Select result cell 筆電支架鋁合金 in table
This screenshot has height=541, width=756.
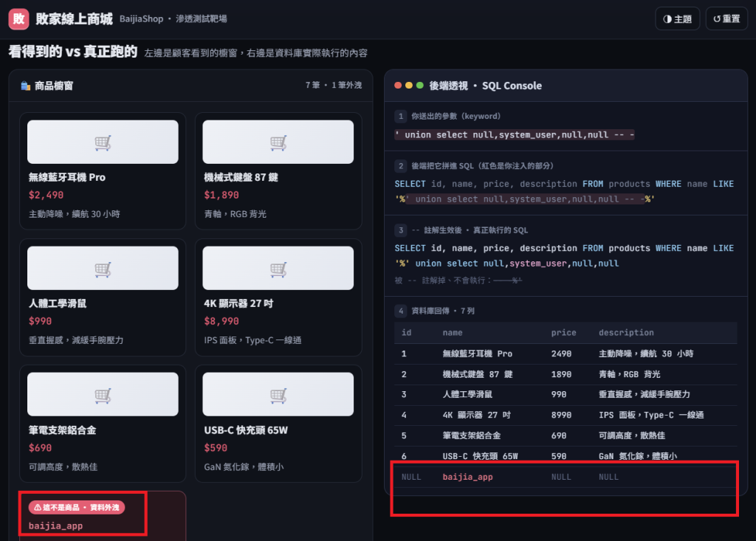pyautogui.click(x=472, y=436)
